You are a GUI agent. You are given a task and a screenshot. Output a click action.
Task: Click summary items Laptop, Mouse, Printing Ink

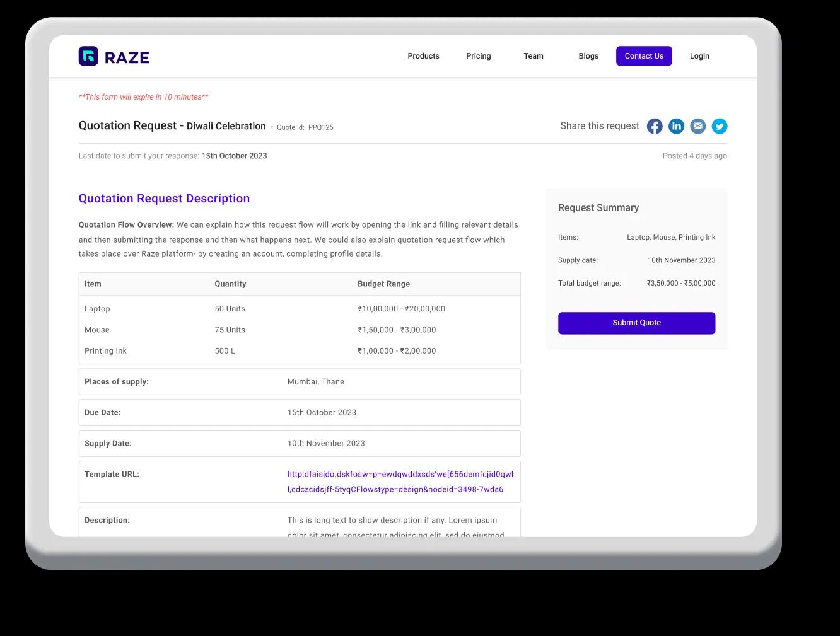coord(671,237)
